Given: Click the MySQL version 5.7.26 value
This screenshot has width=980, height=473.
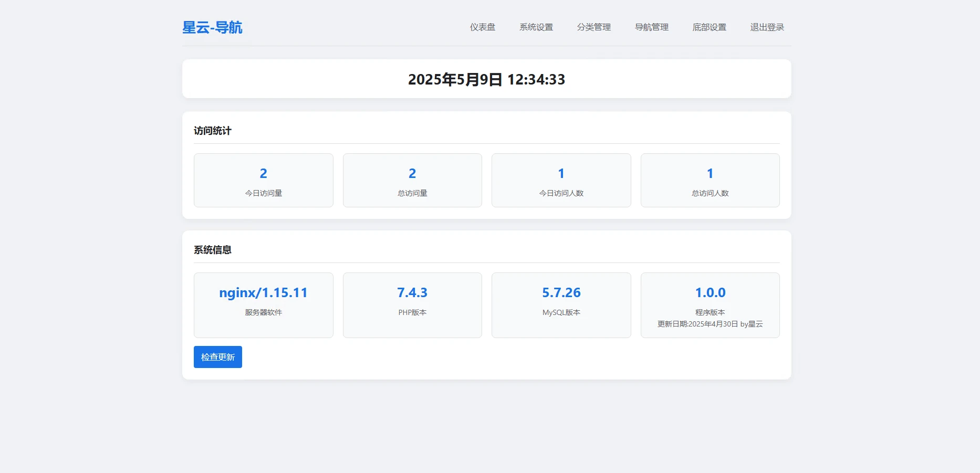Looking at the screenshot, I should [561, 292].
